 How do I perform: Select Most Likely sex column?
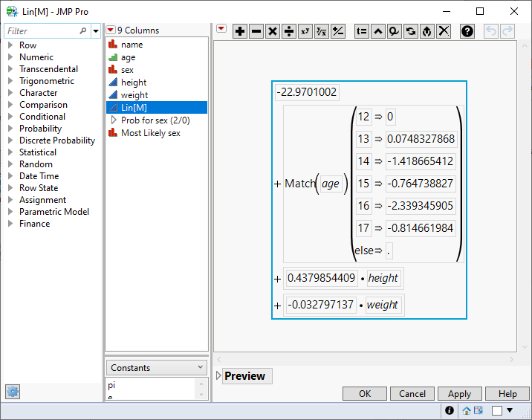point(150,133)
